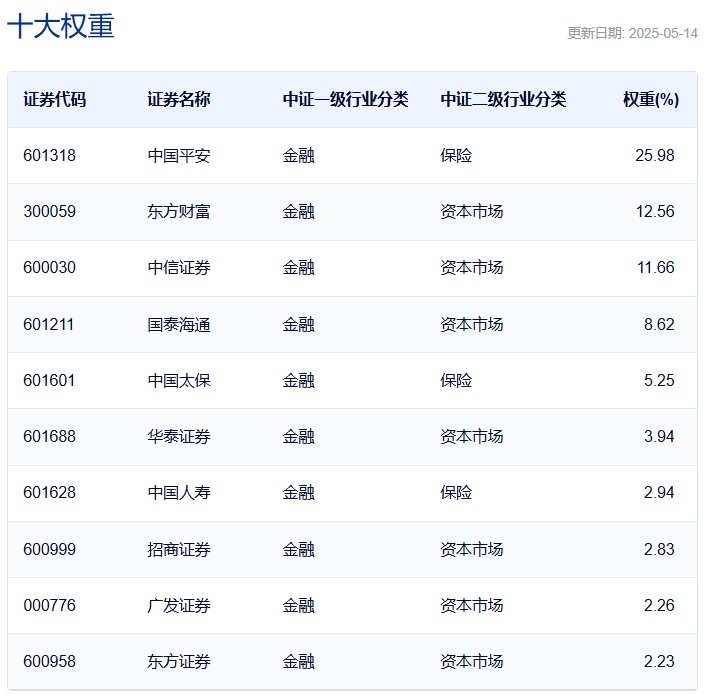The width and height of the screenshot is (713, 695).
Task: Select the name 国泰海通
Action: point(179,325)
